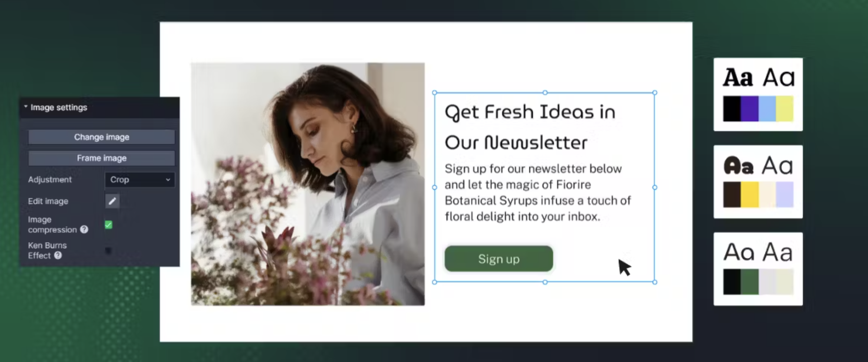The image size is (868, 362).
Task: Click the Get Fresh Ideas newsletter heading
Action: click(x=530, y=127)
